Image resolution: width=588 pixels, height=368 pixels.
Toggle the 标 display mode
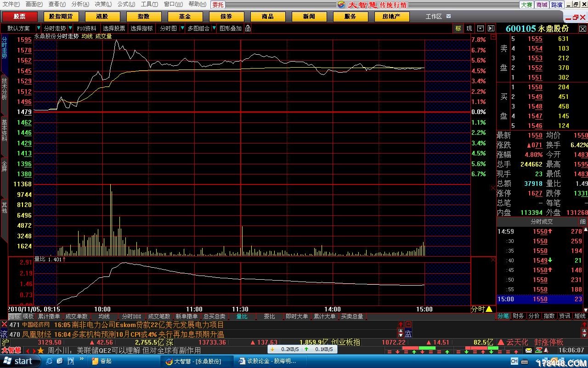(458, 29)
